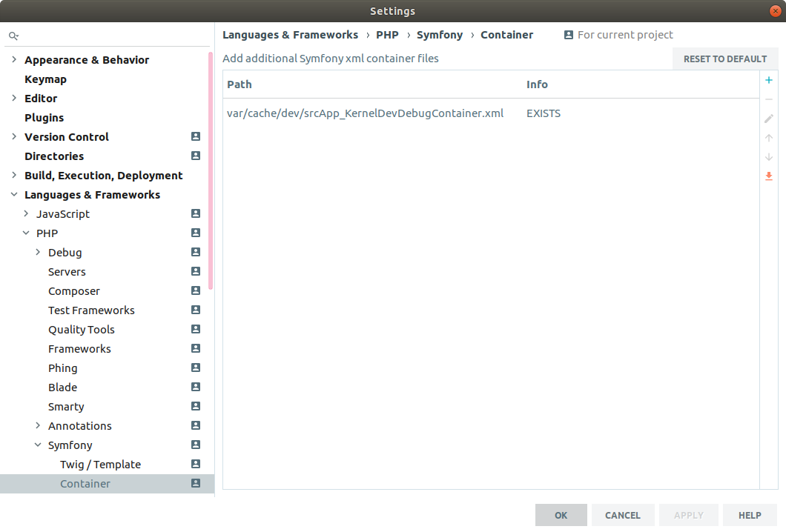Select Phing tree item
The height and width of the screenshot is (532, 786).
click(63, 368)
